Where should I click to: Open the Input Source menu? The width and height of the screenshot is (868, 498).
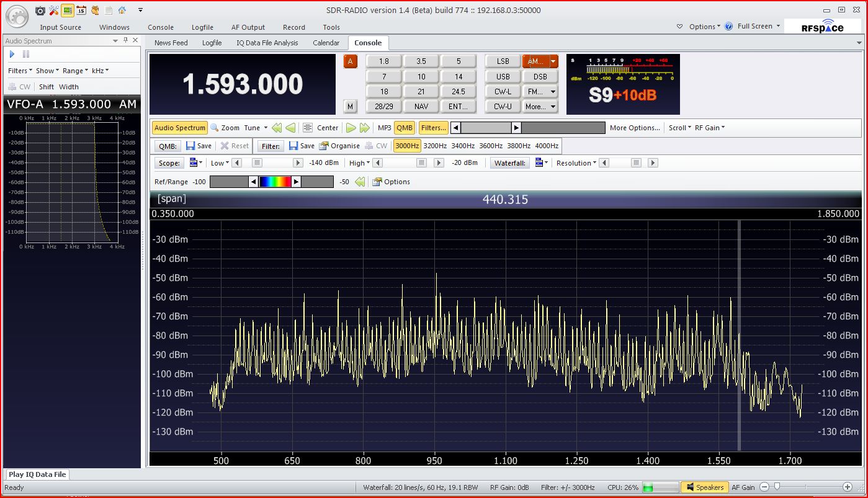point(61,27)
